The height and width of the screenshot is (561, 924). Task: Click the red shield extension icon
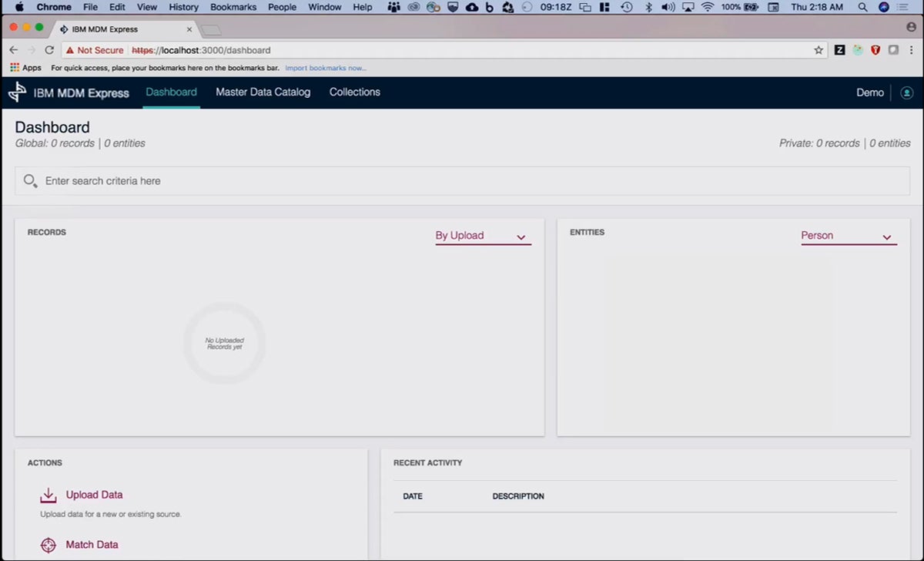click(x=875, y=50)
